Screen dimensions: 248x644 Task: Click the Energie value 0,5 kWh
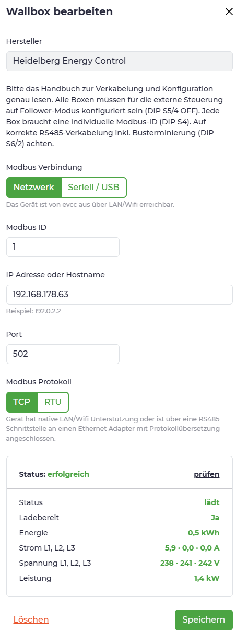(204, 533)
